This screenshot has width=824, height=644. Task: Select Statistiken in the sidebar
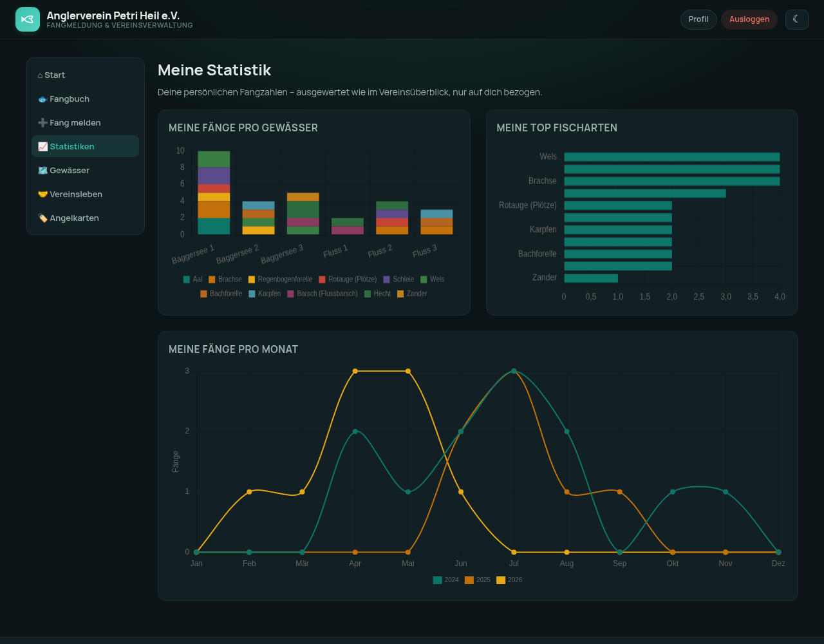tap(85, 146)
